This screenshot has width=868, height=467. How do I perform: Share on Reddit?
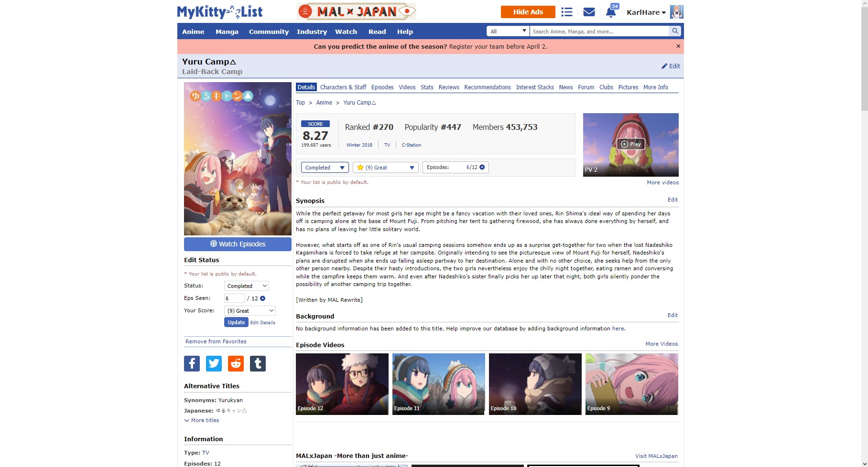point(236,363)
